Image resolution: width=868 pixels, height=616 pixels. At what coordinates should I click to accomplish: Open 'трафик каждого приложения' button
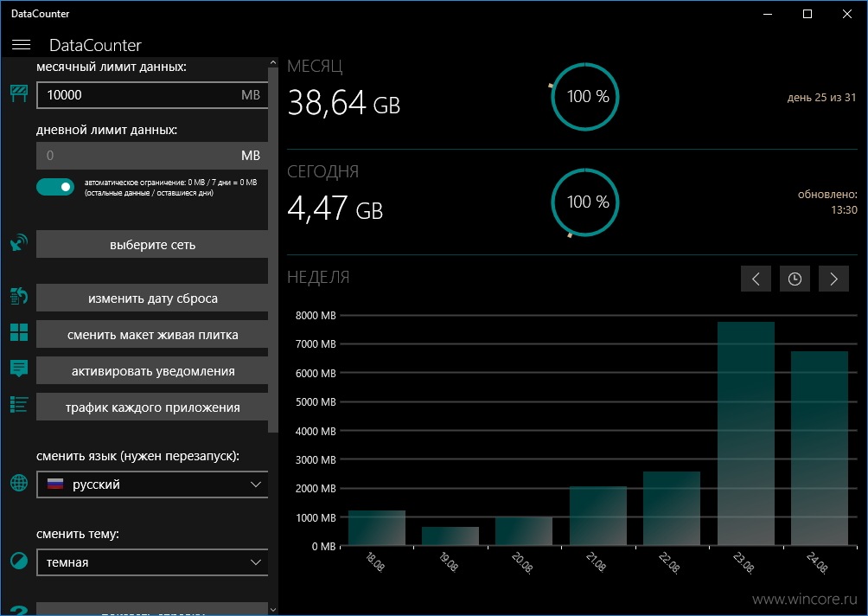152,407
